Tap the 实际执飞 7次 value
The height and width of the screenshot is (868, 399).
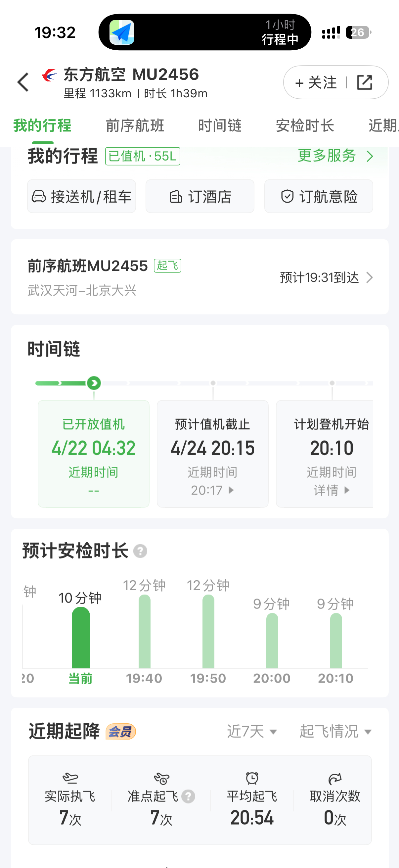[x=70, y=818]
